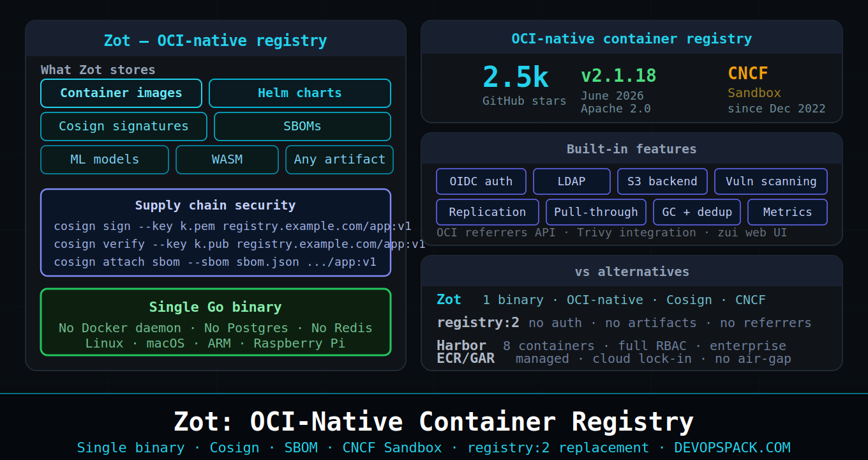Click the OCI referrers API footnote
This screenshot has height=460, width=868.
pos(612,233)
